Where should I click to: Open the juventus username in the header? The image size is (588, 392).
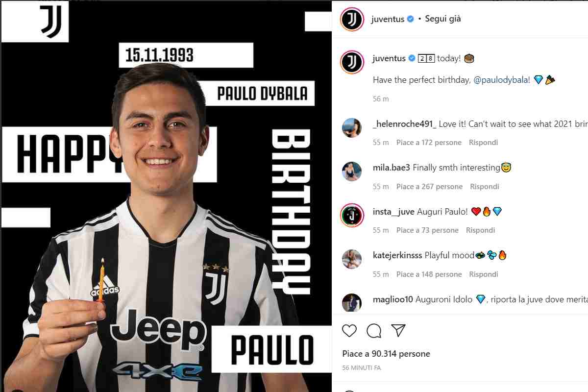pos(388,19)
